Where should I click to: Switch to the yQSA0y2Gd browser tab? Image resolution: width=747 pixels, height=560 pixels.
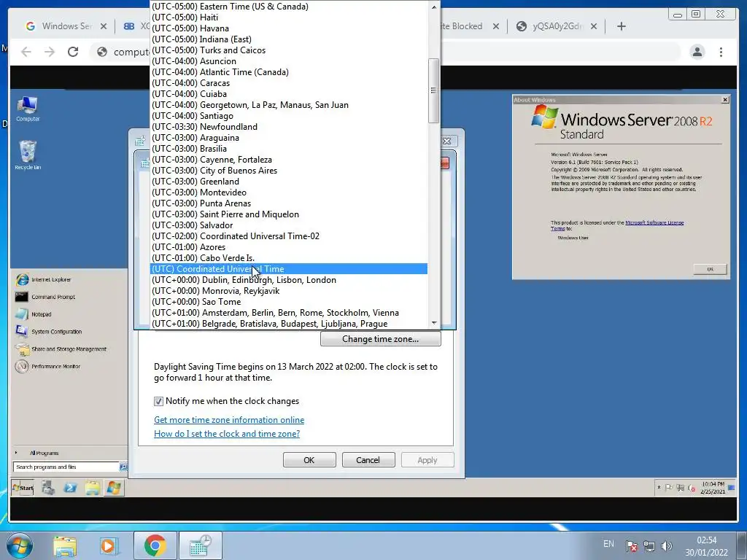[x=555, y=26]
